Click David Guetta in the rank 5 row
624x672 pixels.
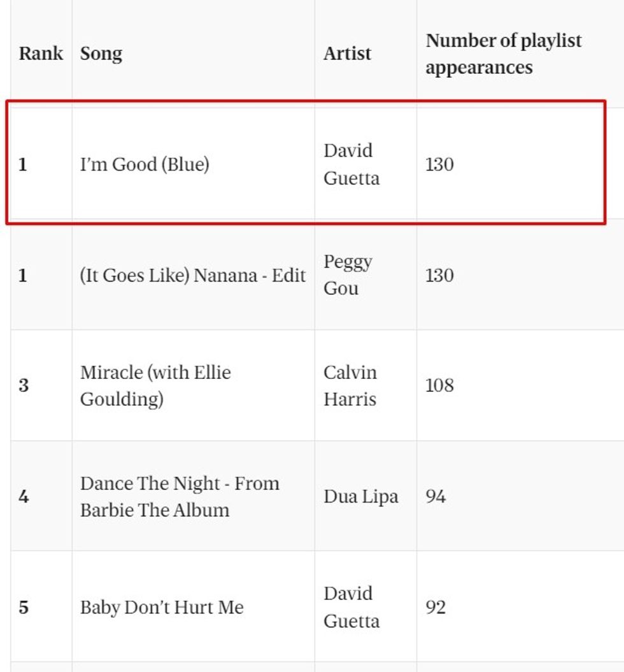click(x=351, y=607)
